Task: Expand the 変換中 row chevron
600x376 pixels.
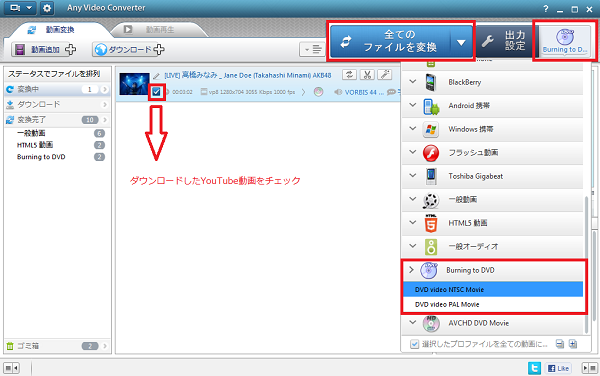Action: [104, 89]
